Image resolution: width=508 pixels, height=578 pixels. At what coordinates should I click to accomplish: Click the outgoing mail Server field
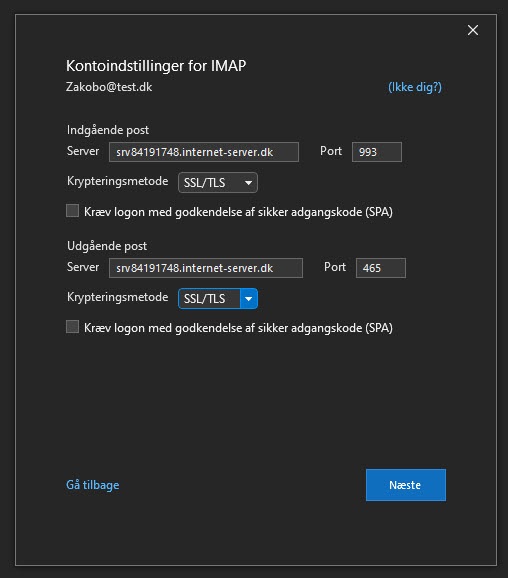click(x=206, y=268)
